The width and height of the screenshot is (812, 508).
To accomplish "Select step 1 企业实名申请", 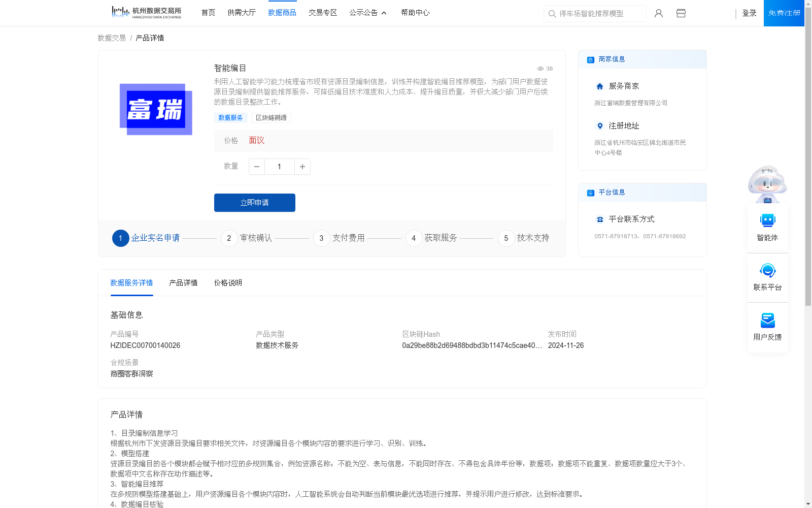I will tap(146, 238).
